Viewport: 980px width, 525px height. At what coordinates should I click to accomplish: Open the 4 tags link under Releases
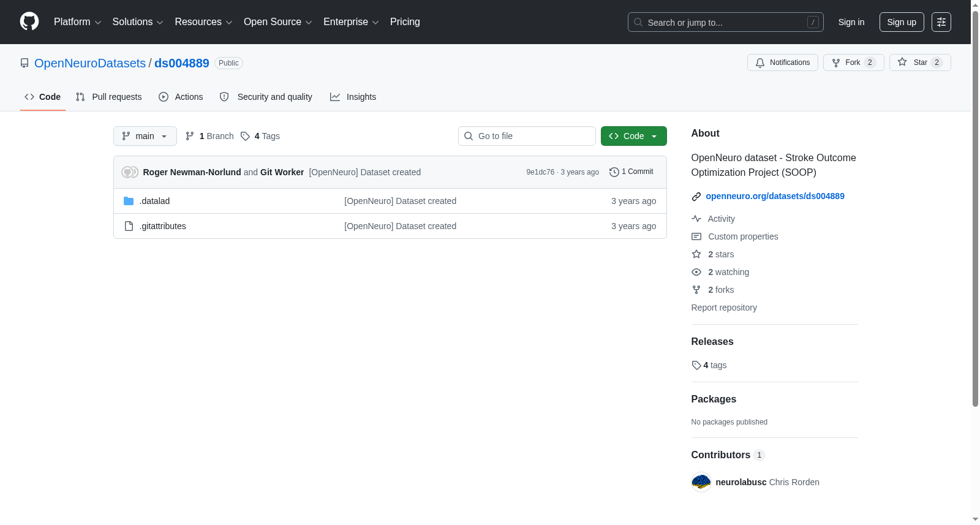tap(709, 365)
